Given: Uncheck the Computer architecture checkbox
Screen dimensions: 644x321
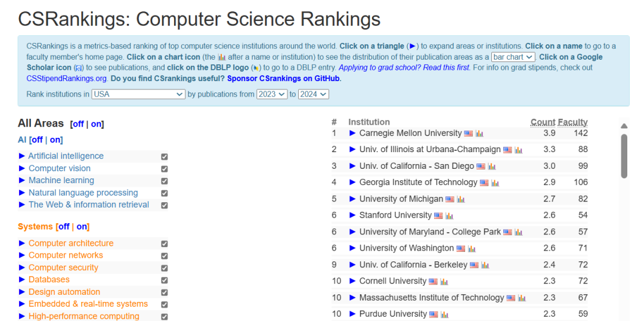Looking at the screenshot, I should (165, 243).
